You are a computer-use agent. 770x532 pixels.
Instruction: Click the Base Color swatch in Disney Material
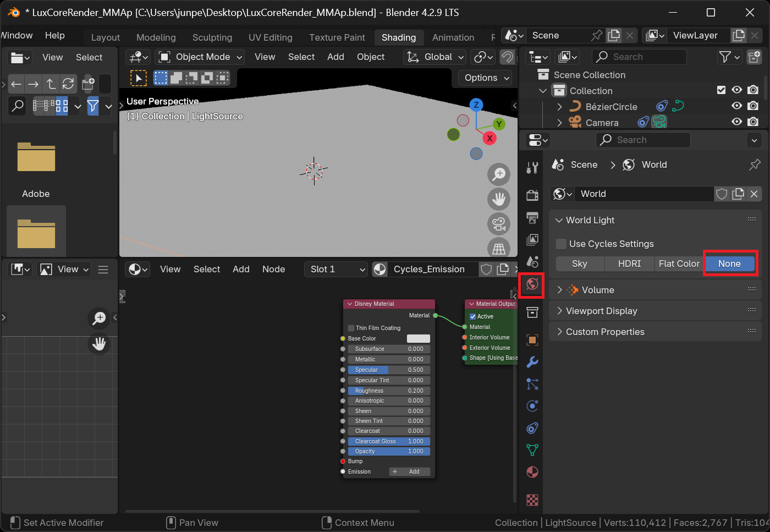click(x=418, y=338)
